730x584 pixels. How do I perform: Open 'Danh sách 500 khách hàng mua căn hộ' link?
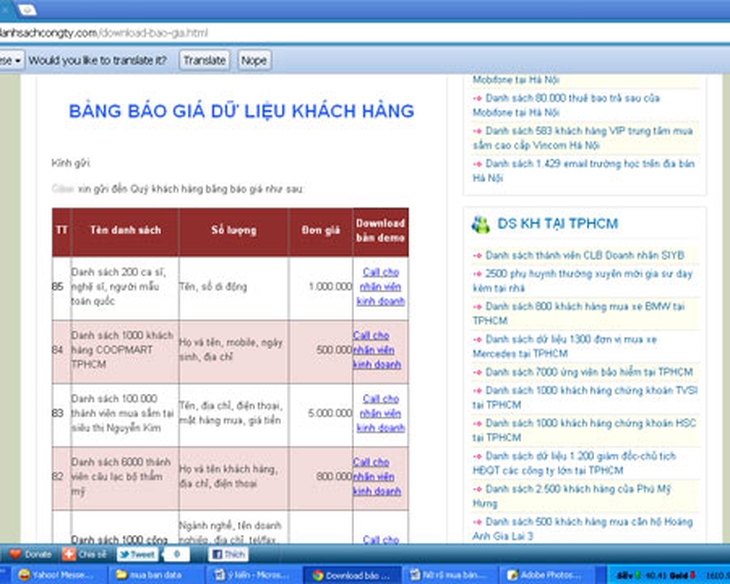(583, 529)
